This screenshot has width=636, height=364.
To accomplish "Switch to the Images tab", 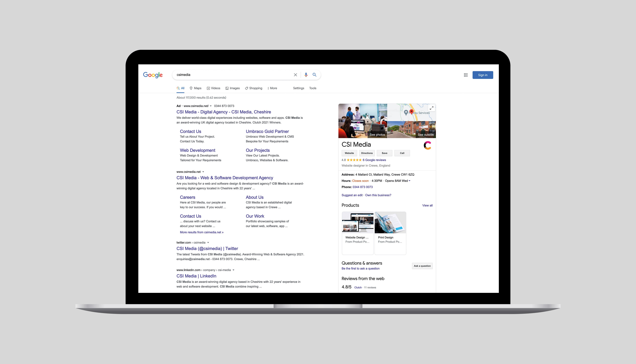I will [232, 88].
